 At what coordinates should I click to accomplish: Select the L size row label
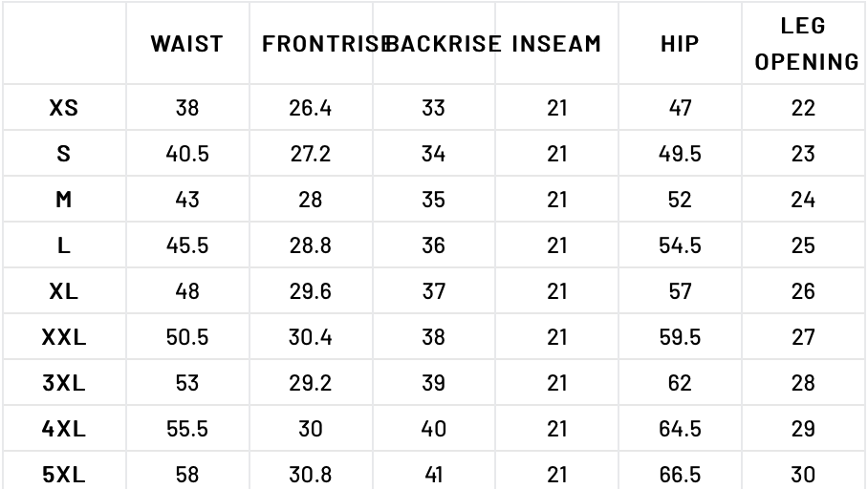[x=63, y=245]
